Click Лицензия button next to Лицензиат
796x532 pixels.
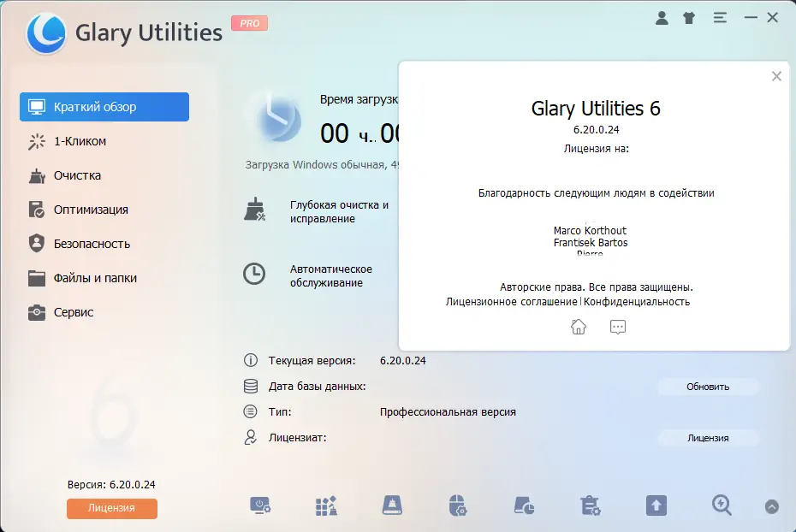(708, 438)
